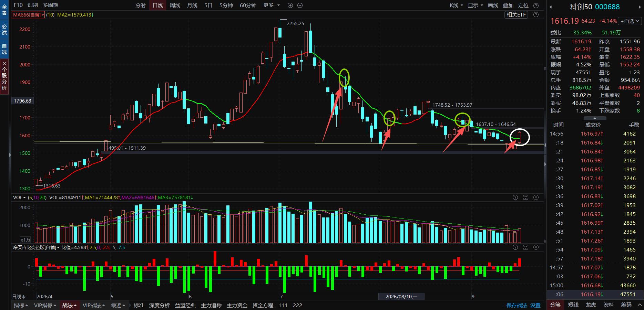Image resolution: width=644 pixels, height=310 pixels.
Task: Switch chart to 分时 view
Action: (x=141, y=6)
